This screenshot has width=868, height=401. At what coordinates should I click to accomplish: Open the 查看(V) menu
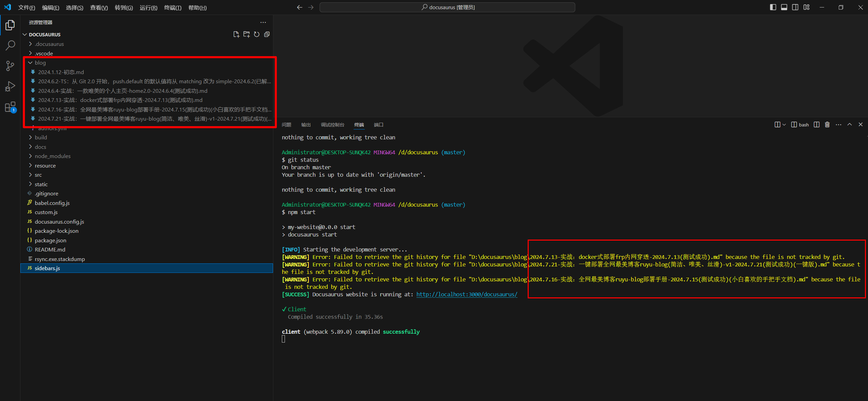[x=99, y=7]
